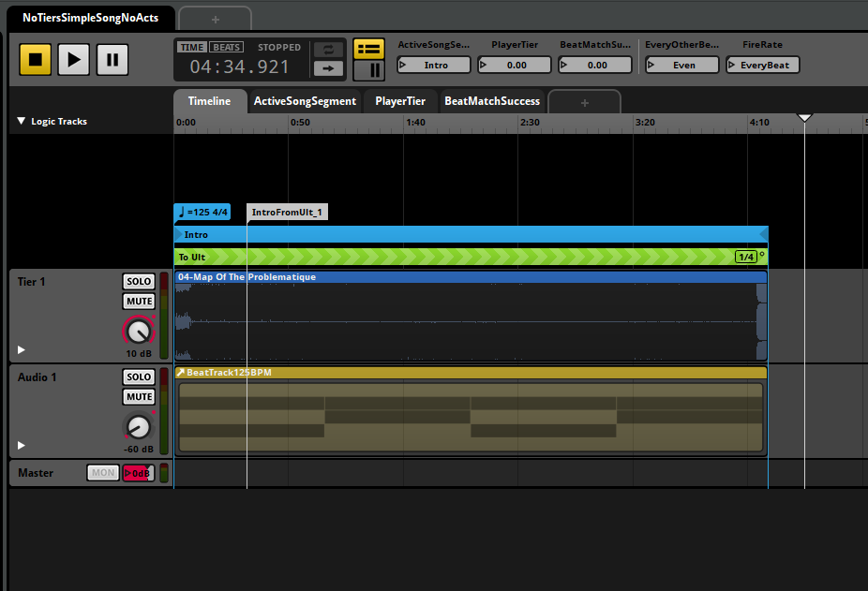Click the STOPPED status text
Screen dimensions: 868x591
click(279, 48)
